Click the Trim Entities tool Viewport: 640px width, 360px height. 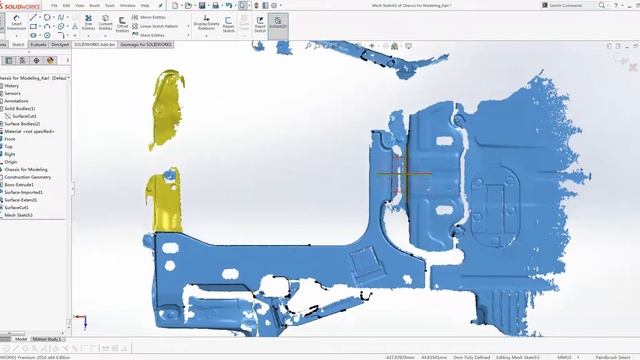pyautogui.click(x=88, y=22)
